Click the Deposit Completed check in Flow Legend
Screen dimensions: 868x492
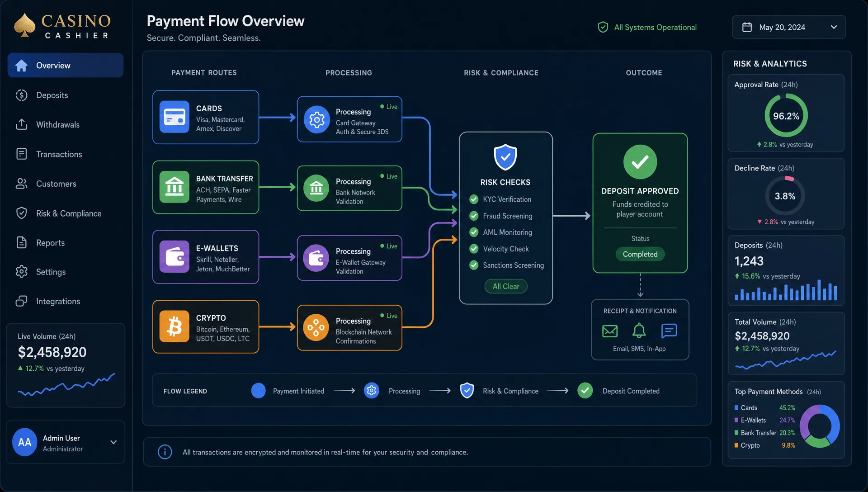tap(585, 390)
